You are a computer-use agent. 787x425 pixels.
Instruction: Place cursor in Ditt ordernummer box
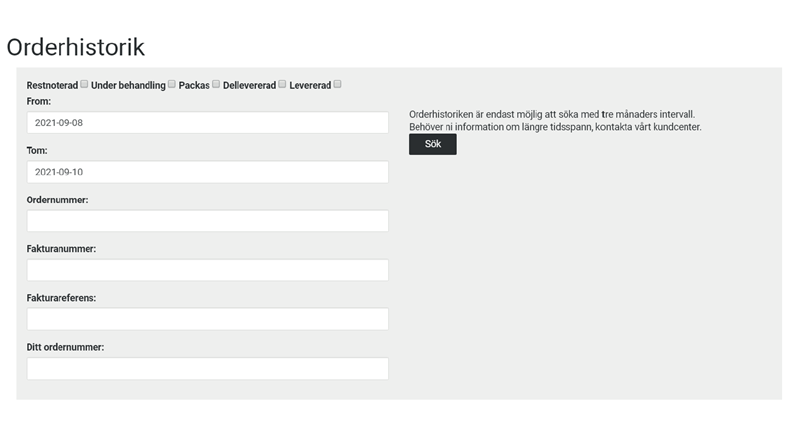[207, 368]
